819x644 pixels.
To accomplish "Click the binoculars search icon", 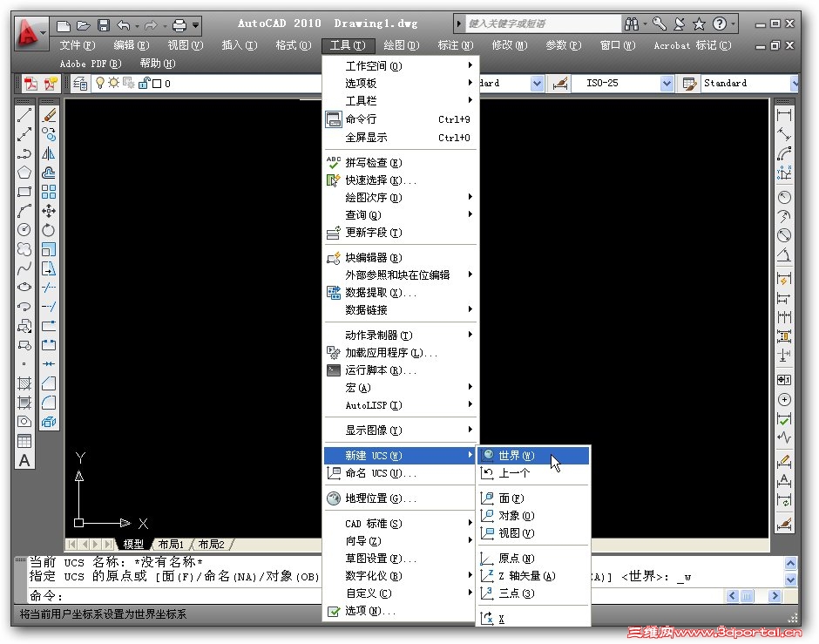I will (632, 24).
